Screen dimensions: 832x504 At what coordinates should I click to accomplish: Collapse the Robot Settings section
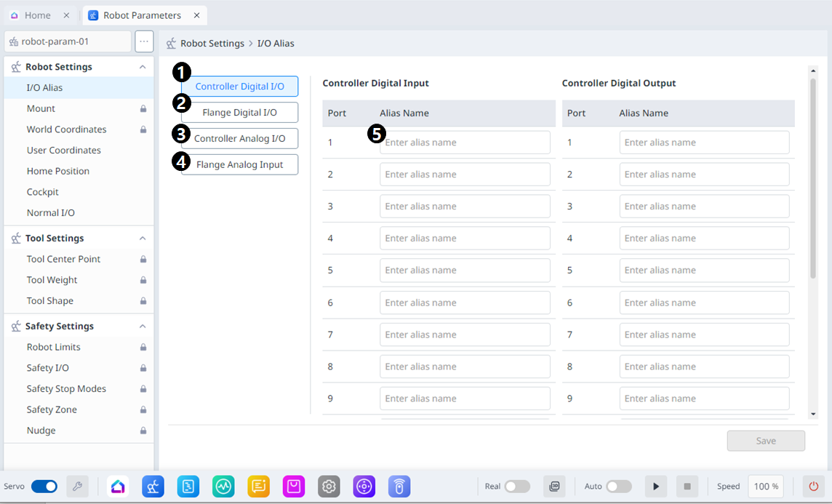coord(143,67)
